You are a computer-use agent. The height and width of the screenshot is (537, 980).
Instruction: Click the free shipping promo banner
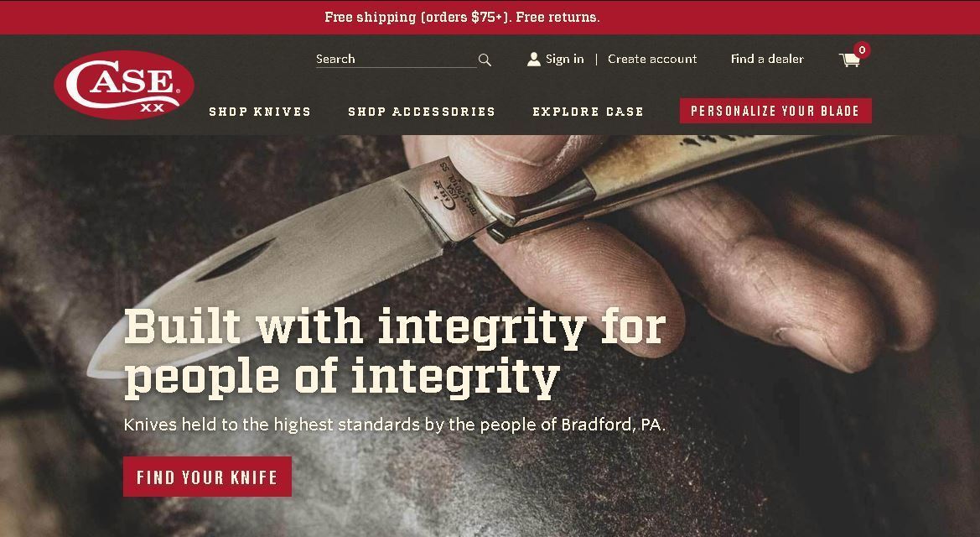click(x=490, y=18)
